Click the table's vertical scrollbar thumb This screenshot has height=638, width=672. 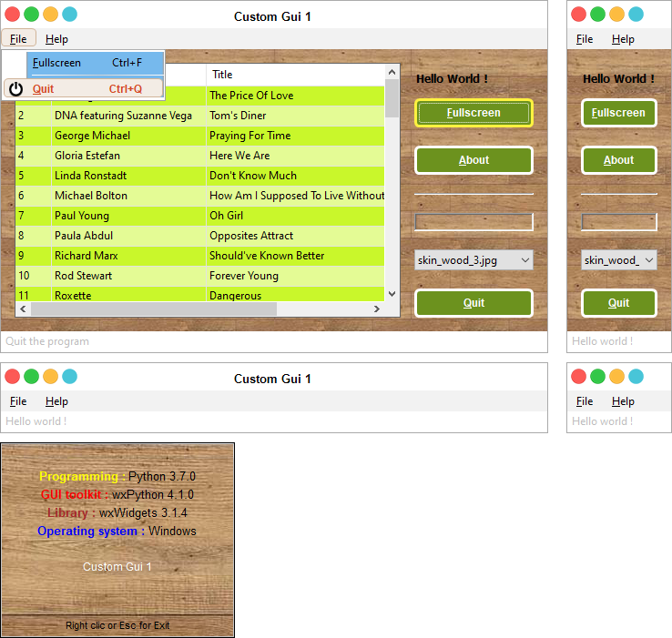click(392, 98)
